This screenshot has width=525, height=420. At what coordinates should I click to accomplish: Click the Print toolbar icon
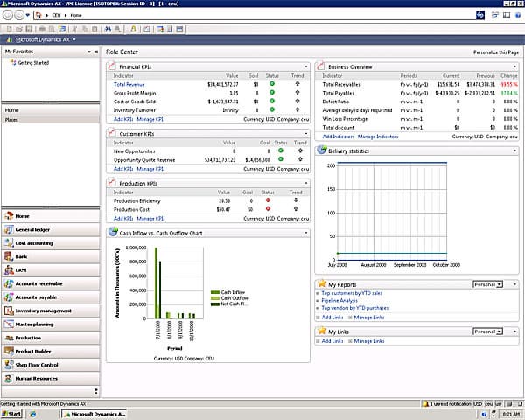pos(42,30)
